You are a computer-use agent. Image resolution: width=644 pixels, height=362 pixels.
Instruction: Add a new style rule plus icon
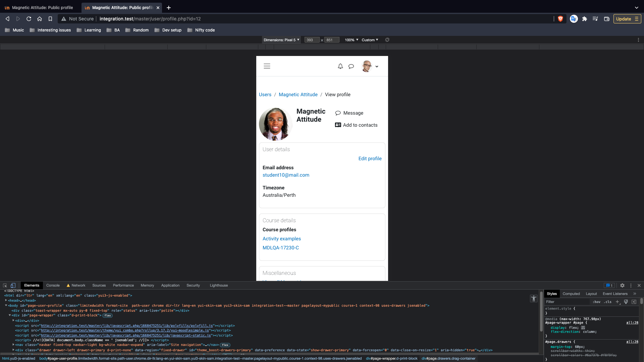(x=618, y=302)
